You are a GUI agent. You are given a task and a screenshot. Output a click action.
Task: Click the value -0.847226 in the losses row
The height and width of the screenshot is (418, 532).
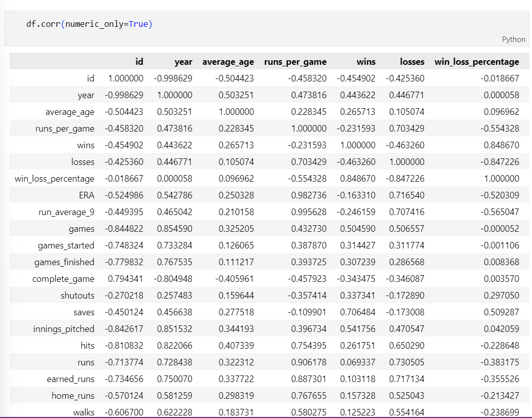point(500,161)
